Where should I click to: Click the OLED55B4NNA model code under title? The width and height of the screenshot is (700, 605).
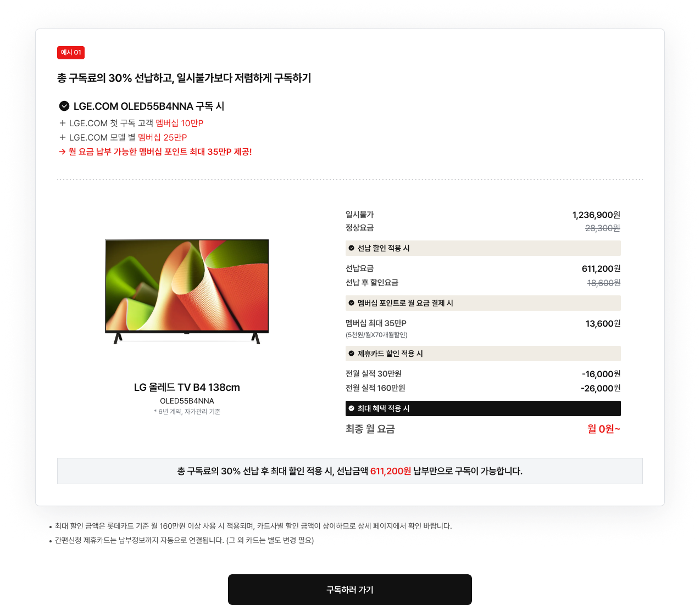pyautogui.click(x=187, y=401)
